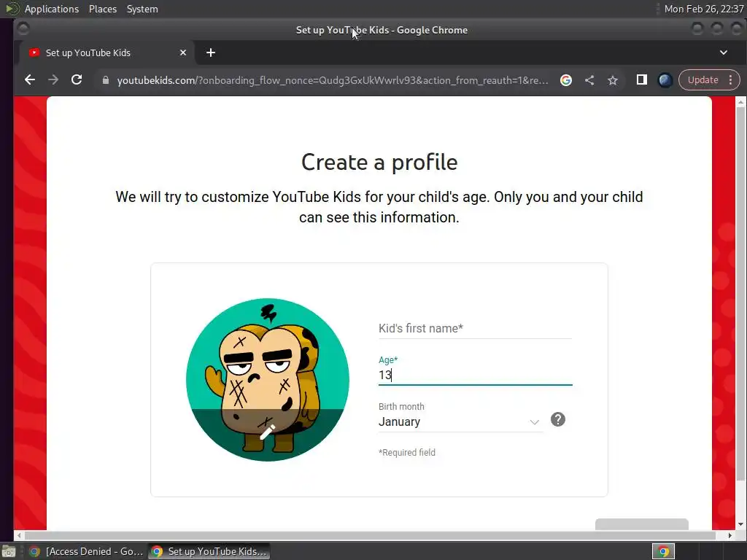Click the Create a profile heading
747x560 pixels.
click(379, 163)
